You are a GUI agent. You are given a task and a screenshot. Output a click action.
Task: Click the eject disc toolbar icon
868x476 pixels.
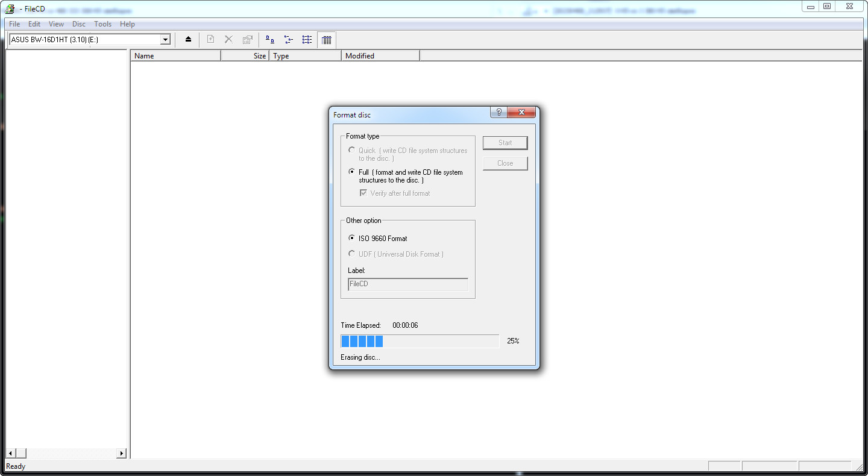(x=188, y=40)
